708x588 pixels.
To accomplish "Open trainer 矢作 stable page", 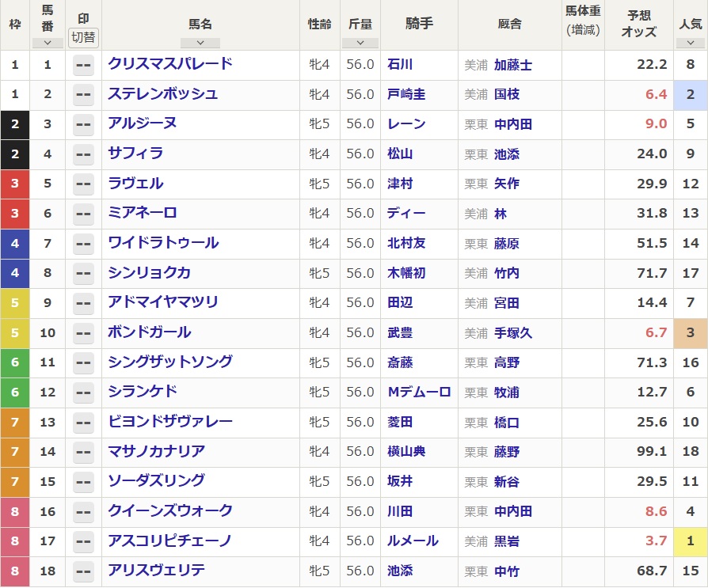I will [507, 184].
